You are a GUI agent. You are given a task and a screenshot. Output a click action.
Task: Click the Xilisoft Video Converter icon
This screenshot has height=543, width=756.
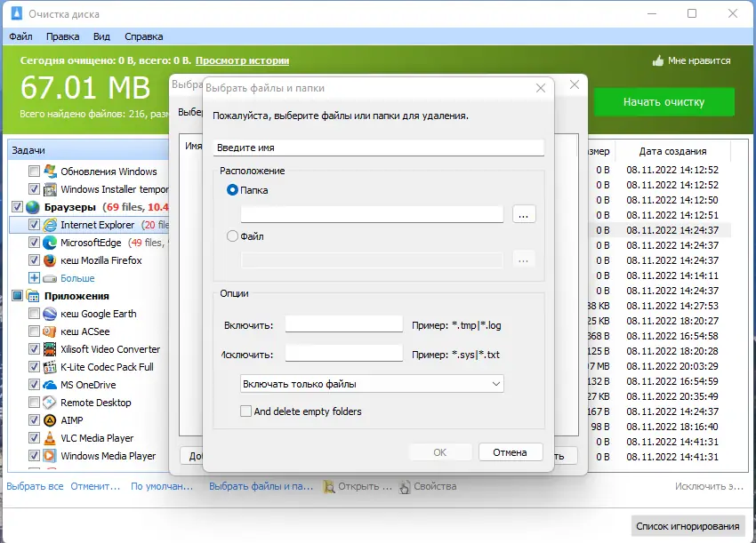click(x=50, y=349)
